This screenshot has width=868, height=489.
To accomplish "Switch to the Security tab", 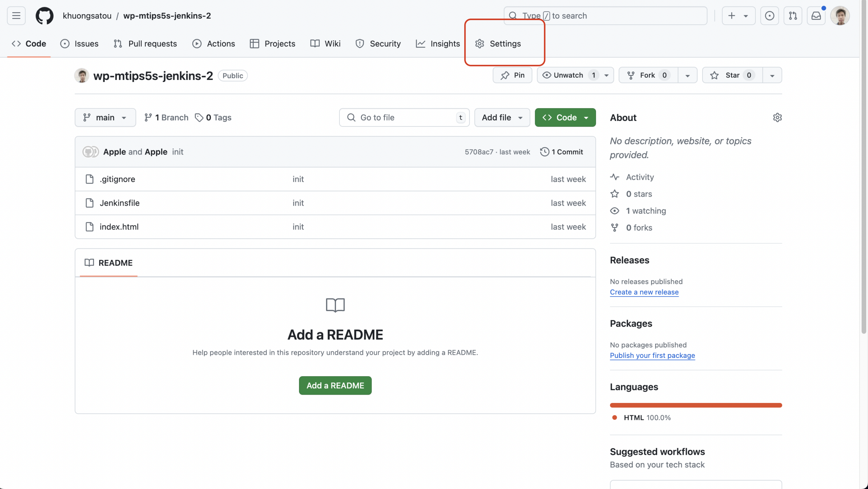I will pyautogui.click(x=378, y=44).
